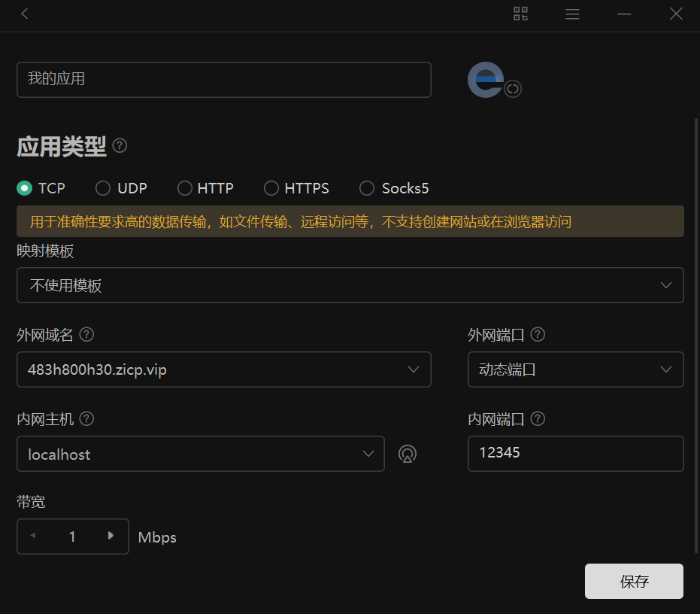Click the 我的应用 name input field
This screenshot has height=614, width=700.
coord(223,80)
